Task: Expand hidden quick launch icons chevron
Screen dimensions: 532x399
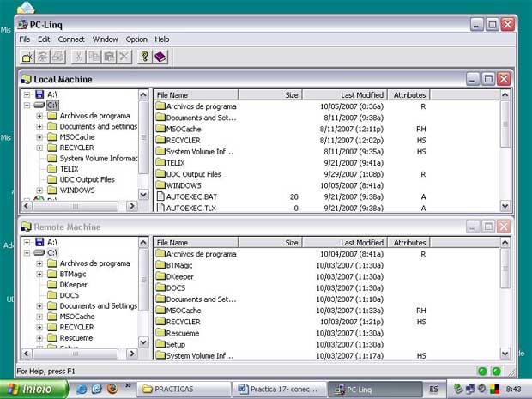Action: point(128,385)
